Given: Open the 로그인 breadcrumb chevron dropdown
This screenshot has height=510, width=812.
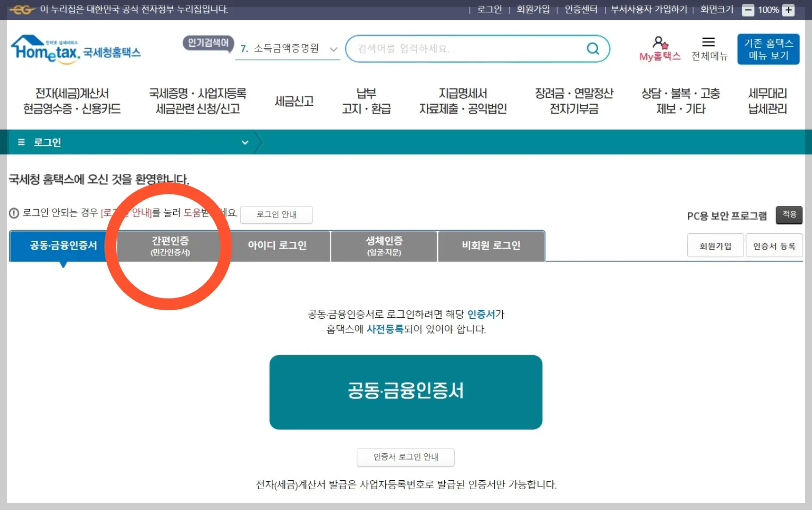Looking at the screenshot, I should [x=245, y=142].
